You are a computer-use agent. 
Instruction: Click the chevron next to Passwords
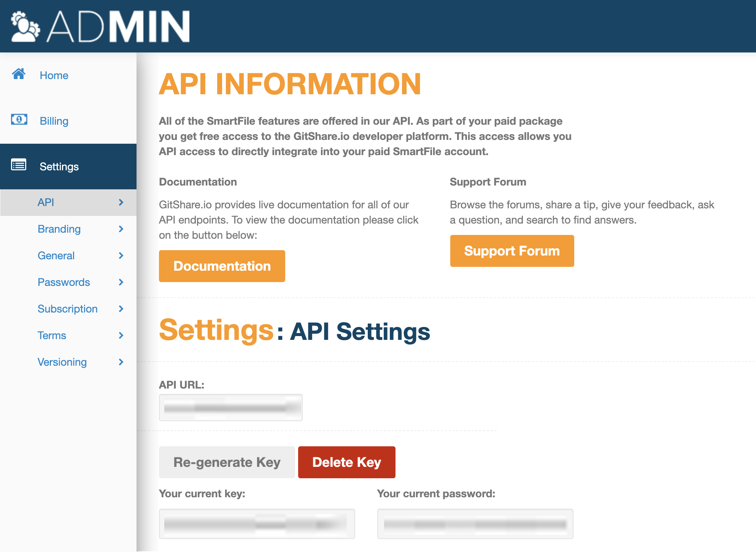click(x=121, y=282)
